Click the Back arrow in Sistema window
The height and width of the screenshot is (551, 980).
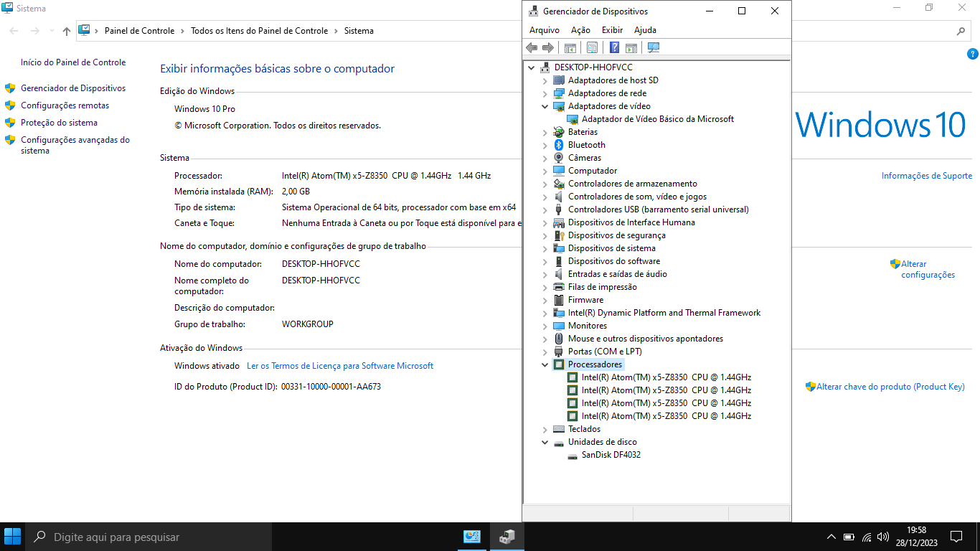14,31
